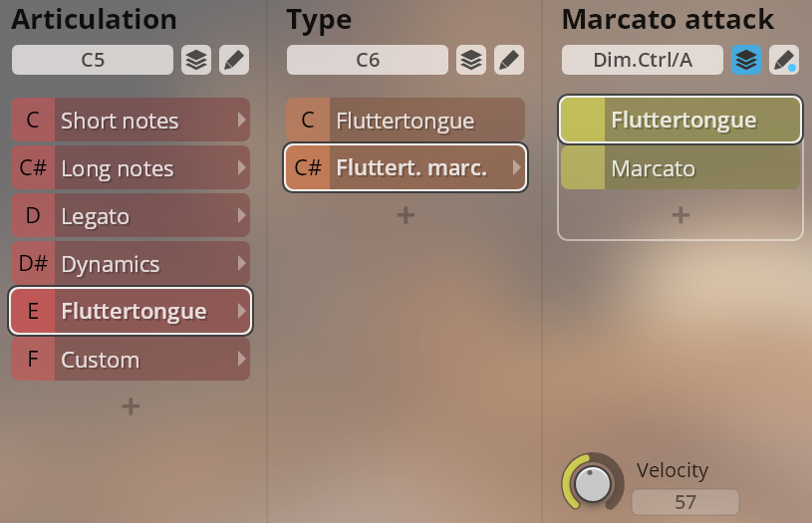Screen dimensions: 812x523
Task: Open the C5 keyswitch selector in Articulation
Action: point(93,60)
